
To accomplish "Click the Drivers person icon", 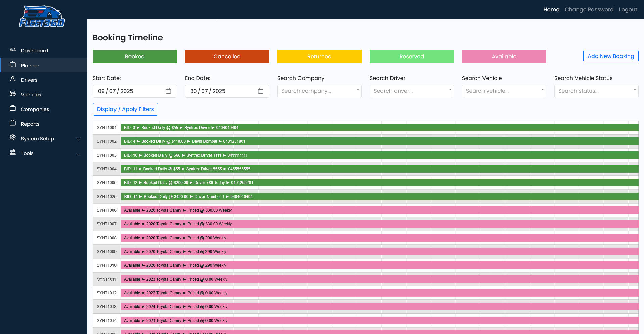I will (13, 79).
